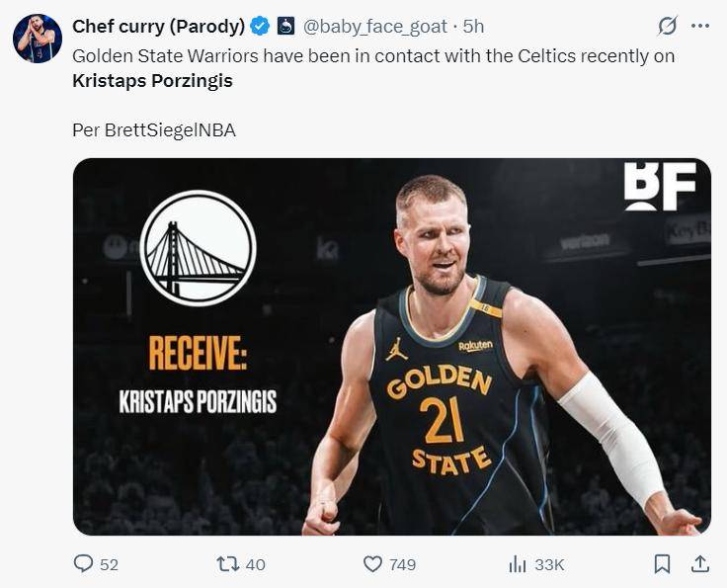Open the post analytics bar-chart icon
Screen dimensions: 727x588
click(x=517, y=564)
